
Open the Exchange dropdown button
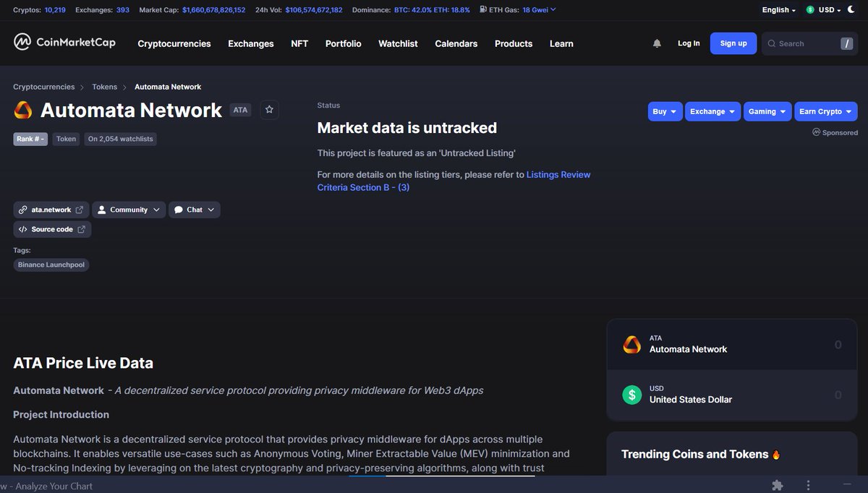tap(712, 111)
